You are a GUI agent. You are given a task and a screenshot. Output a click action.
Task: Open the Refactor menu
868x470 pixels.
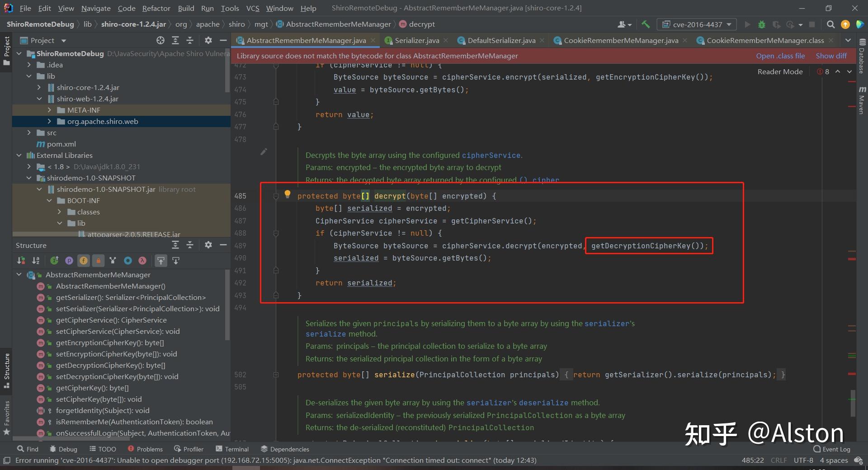(156, 8)
